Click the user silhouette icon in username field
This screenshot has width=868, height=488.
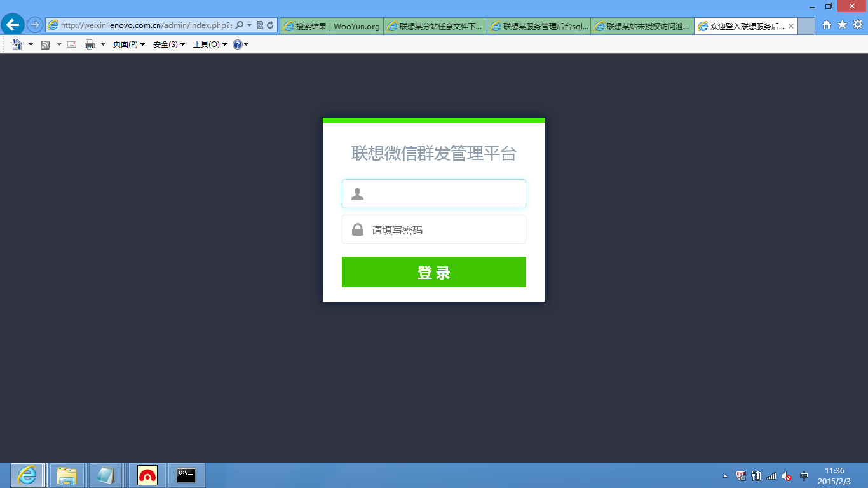point(358,194)
